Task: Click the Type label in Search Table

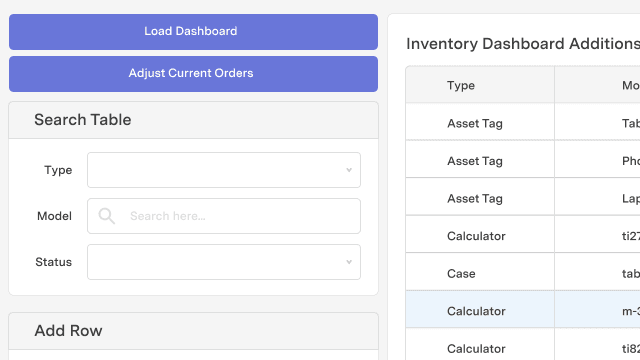Action: [x=58, y=170]
